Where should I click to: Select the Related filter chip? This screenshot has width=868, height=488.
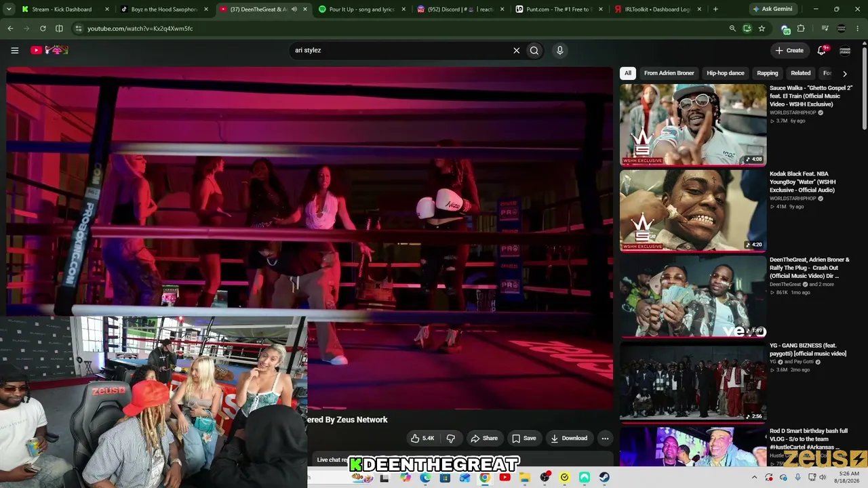(x=801, y=73)
